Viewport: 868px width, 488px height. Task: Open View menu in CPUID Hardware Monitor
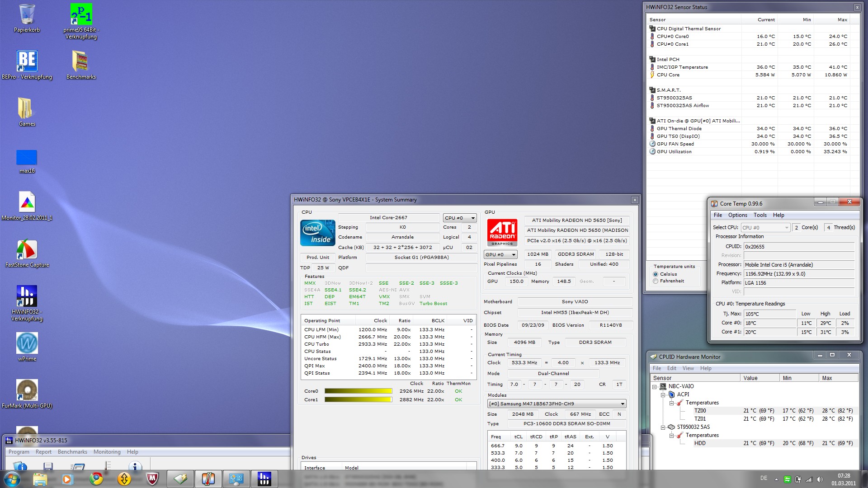(688, 368)
